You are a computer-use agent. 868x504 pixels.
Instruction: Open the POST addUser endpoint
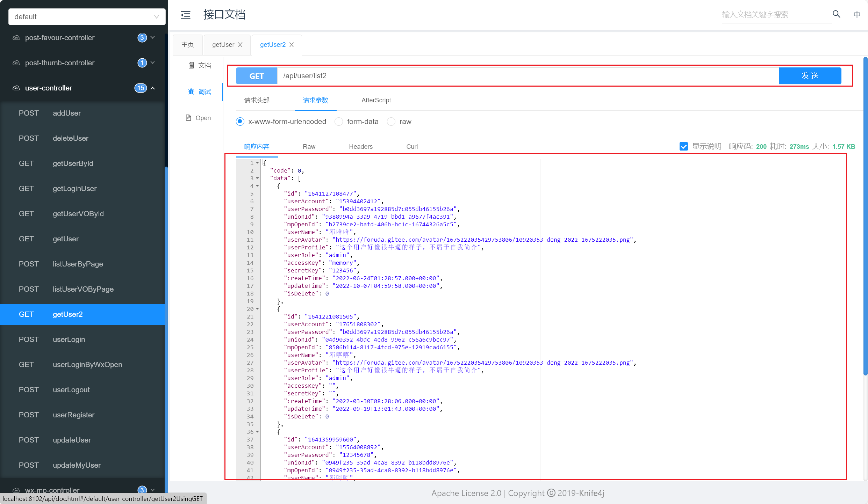tap(83, 113)
